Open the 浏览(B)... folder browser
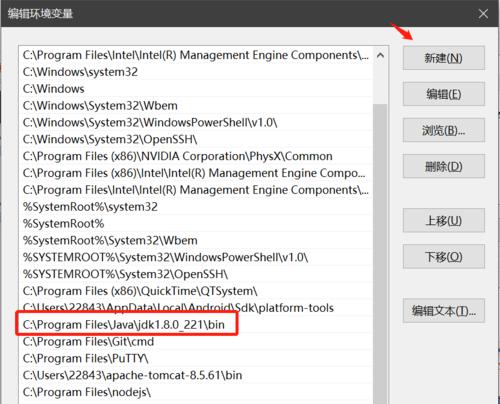 click(x=444, y=130)
